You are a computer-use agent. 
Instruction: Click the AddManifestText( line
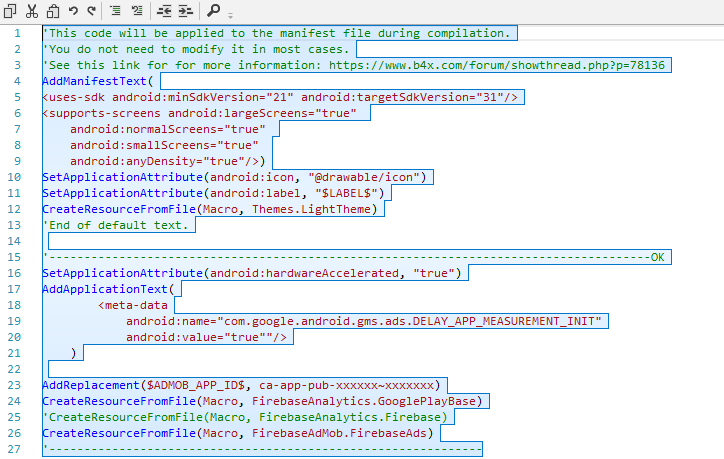[x=97, y=81]
